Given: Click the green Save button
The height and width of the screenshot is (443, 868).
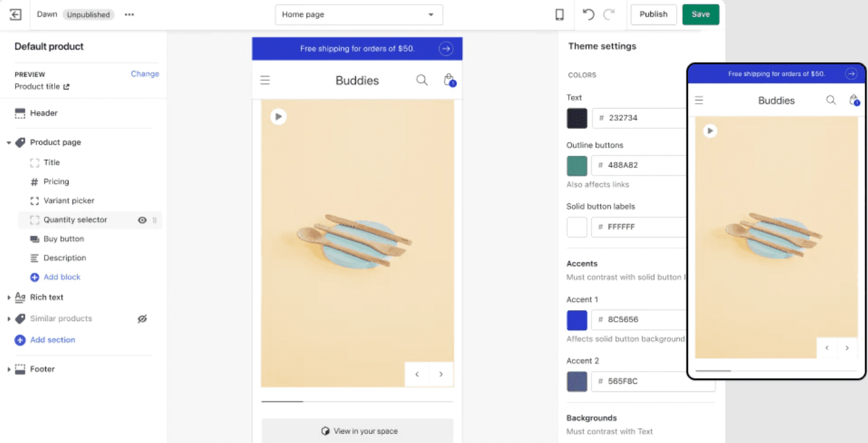Looking at the screenshot, I should (700, 15).
